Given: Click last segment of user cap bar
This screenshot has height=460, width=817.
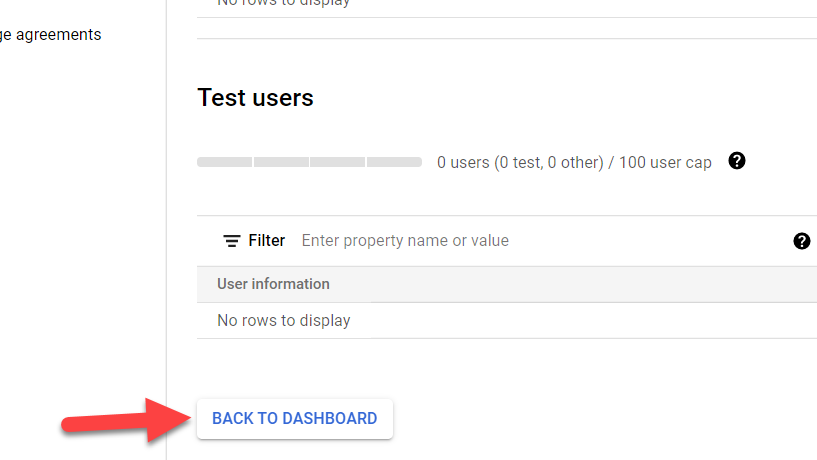Looking at the screenshot, I should pos(394,162).
